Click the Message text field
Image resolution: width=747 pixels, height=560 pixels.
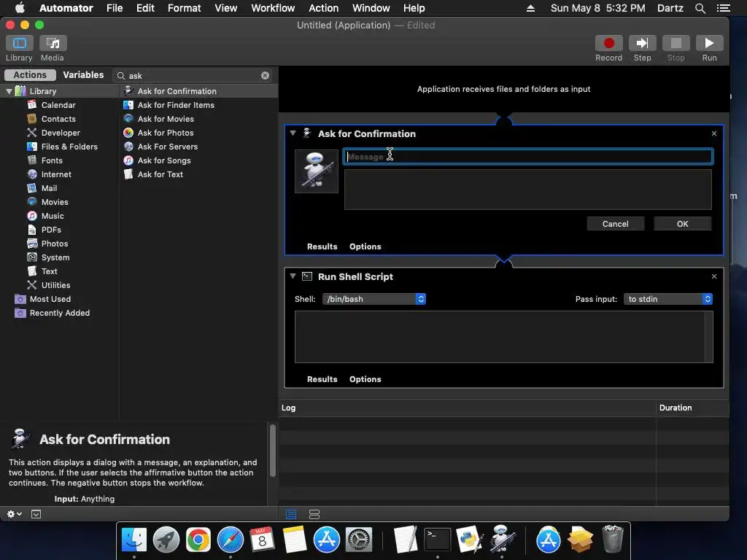[x=528, y=156]
